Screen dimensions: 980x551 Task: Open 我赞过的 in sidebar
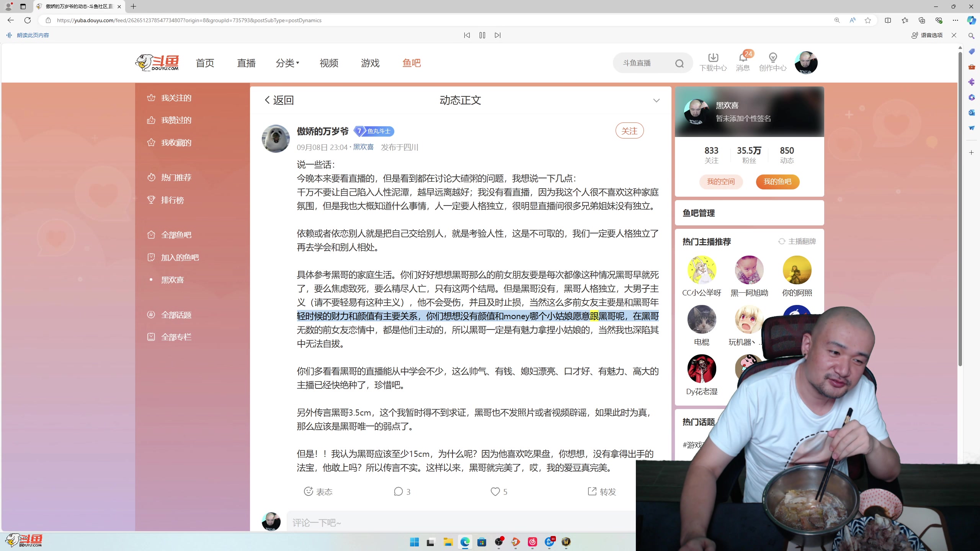[x=169, y=120]
